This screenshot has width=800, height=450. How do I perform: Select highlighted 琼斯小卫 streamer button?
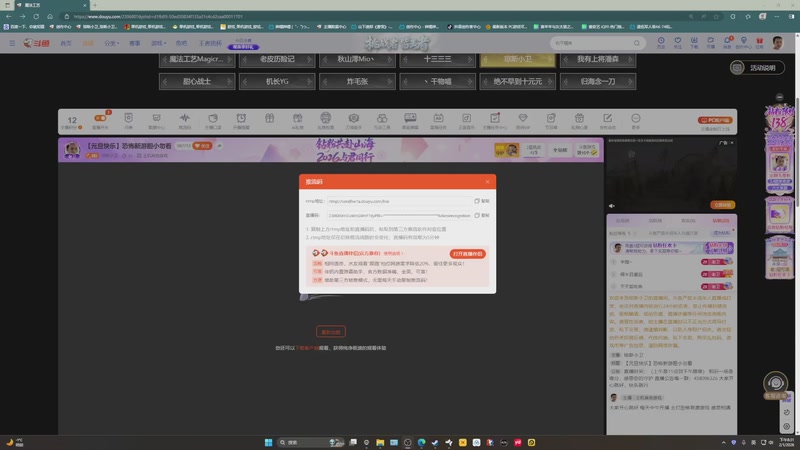(517, 59)
